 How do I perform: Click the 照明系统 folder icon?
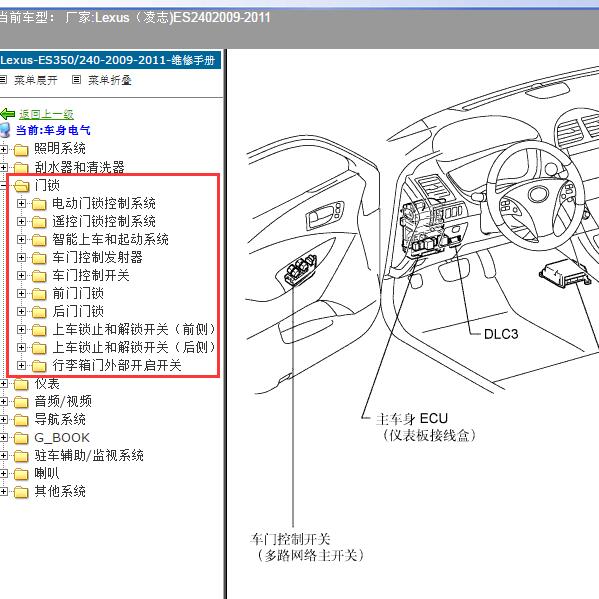point(21,149)
